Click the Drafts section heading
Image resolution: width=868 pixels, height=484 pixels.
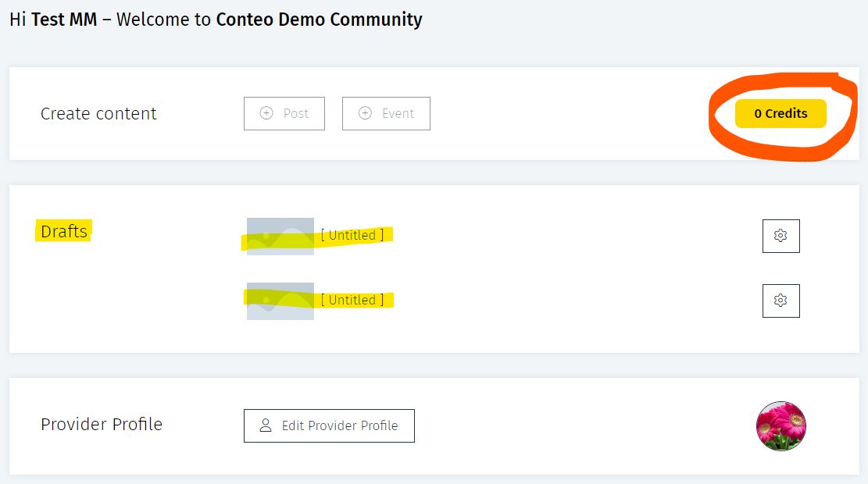64,231
